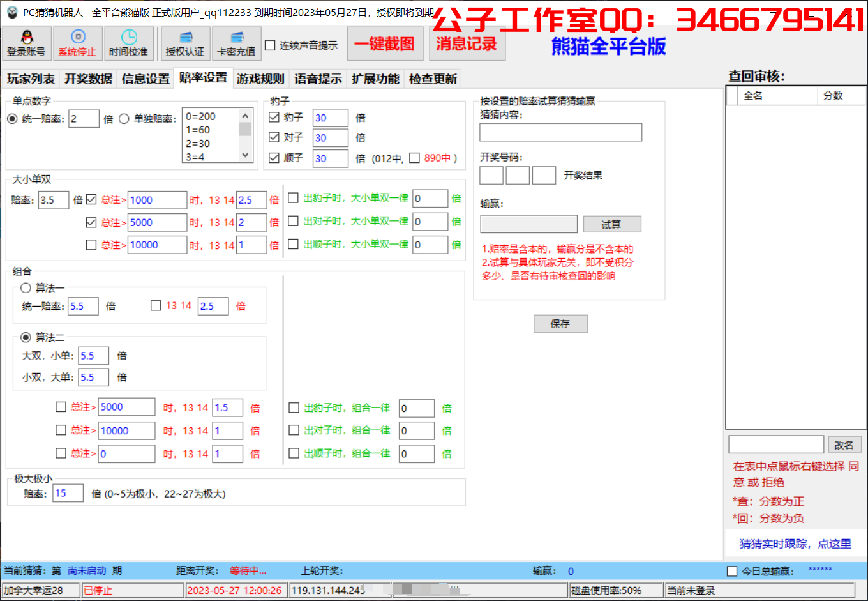Switch to the 语音提示 tab
868x601 pixels.
(318, 79)
